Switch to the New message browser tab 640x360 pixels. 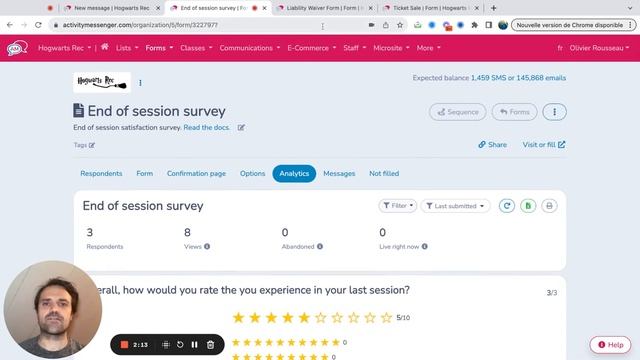[x=111, y=8]
